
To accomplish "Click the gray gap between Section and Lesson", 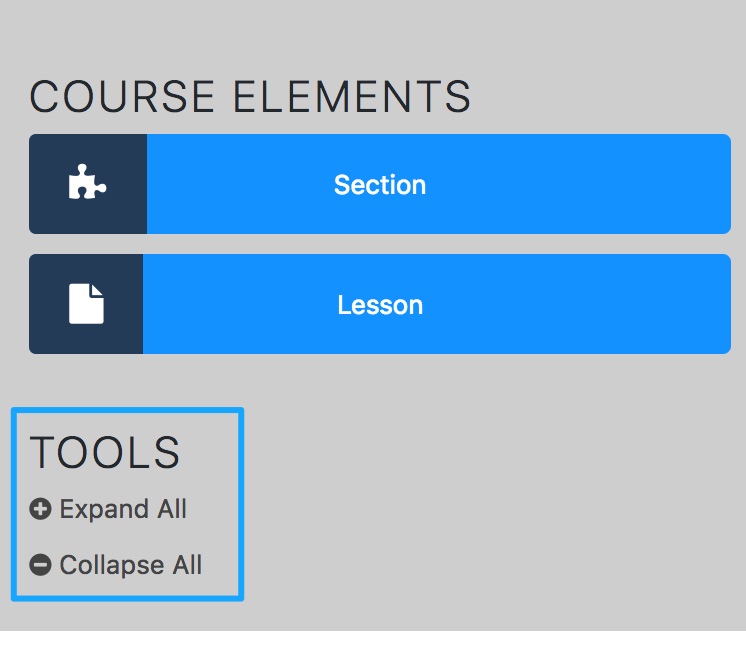I will 380,244.
